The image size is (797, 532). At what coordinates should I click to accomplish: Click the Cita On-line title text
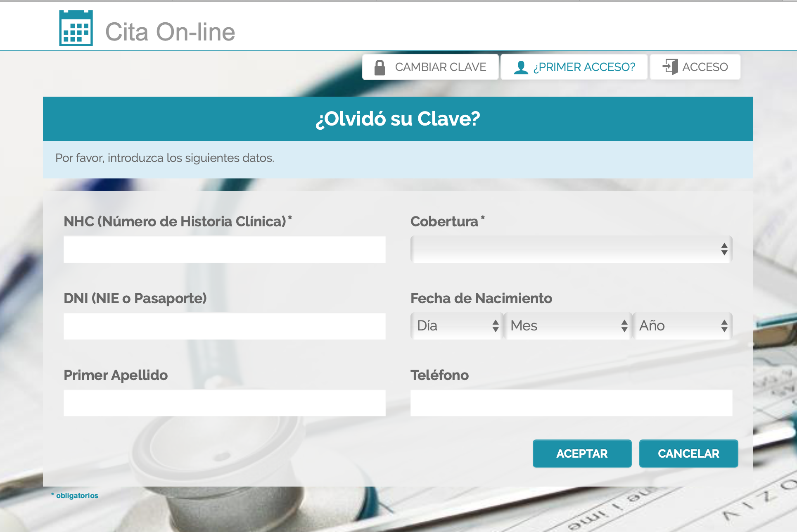(x=170, y=32)
